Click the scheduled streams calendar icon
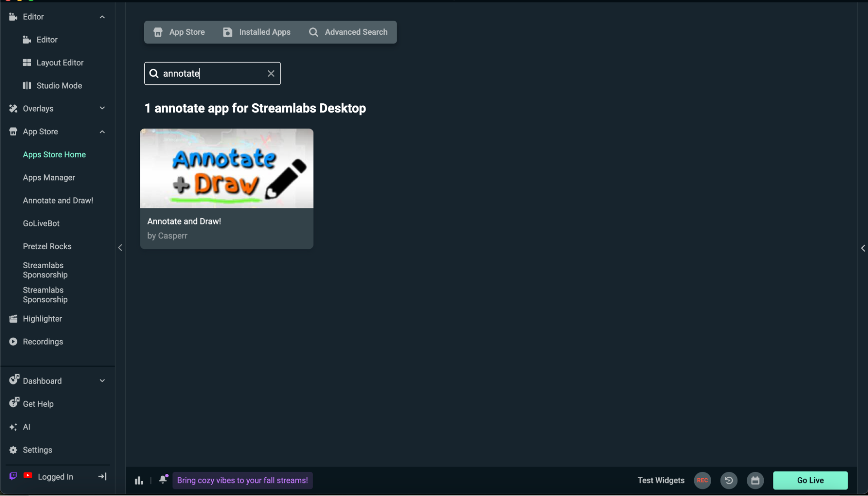Screen dimensions: 868x496 click(755, 480)
